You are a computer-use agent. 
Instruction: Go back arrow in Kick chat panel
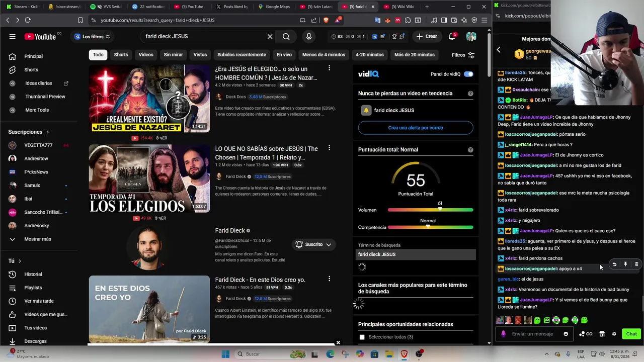(x=499, y=50)
